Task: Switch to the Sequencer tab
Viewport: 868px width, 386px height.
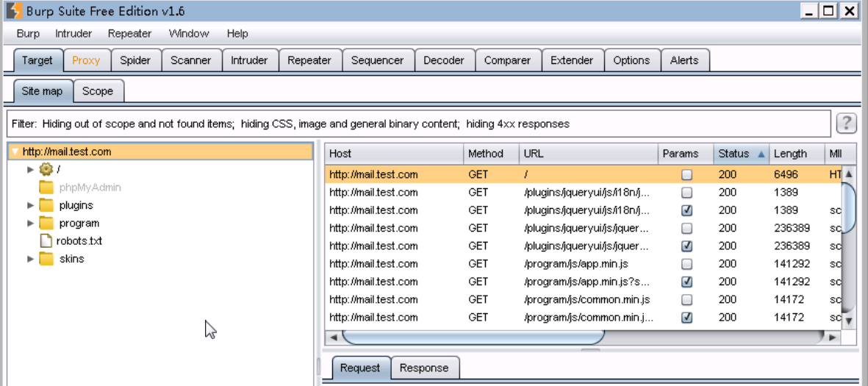Action: coord(378,60)
